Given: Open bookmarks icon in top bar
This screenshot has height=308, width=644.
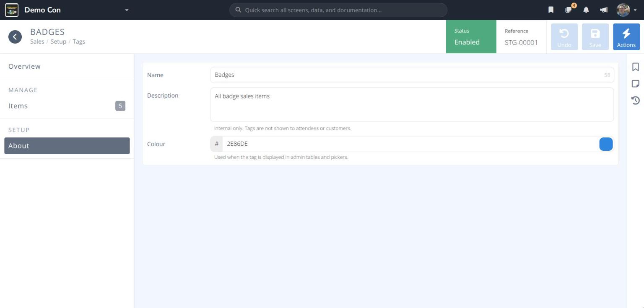Looking at the screenshot, I should [x=551, y=10].
